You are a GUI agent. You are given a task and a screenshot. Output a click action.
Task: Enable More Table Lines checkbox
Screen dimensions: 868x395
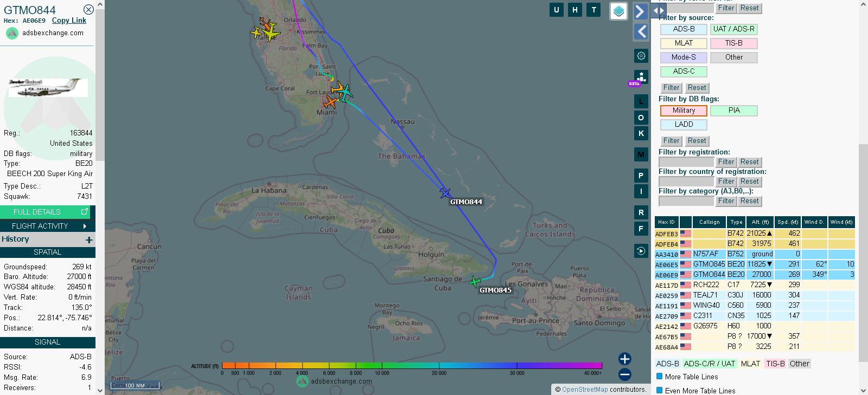click(x=660, y=376)
